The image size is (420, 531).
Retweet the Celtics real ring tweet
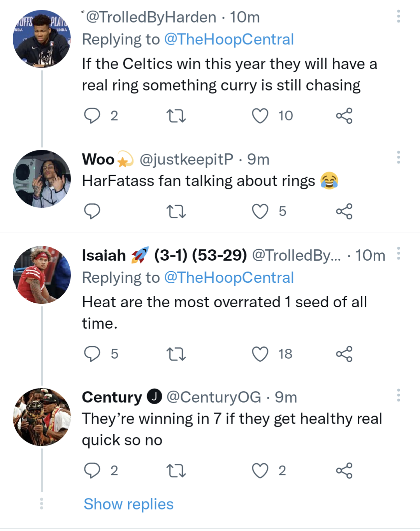176,116
